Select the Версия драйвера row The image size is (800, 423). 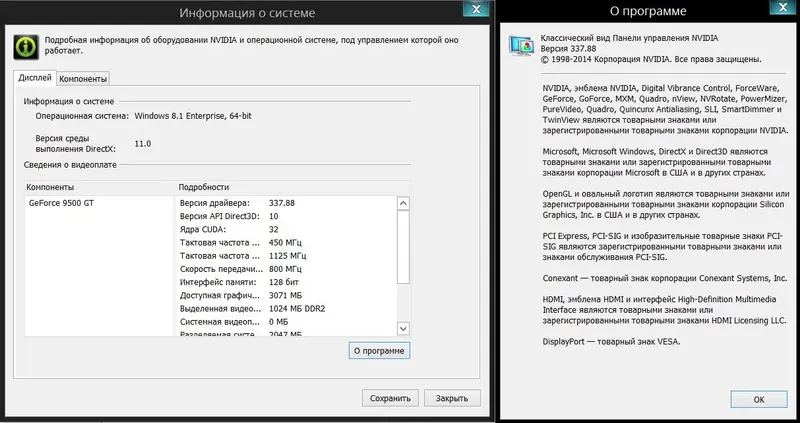pos(288,203)
